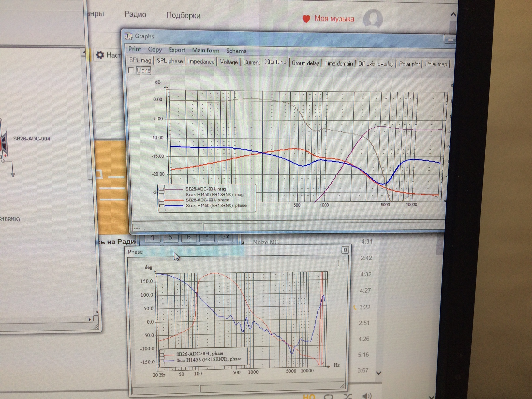This screenshot has width=532, height=399.
Task: Toggle Seas H1456 (ER18RNX), mag legend checkbox
Action: (x=161, y=195)
